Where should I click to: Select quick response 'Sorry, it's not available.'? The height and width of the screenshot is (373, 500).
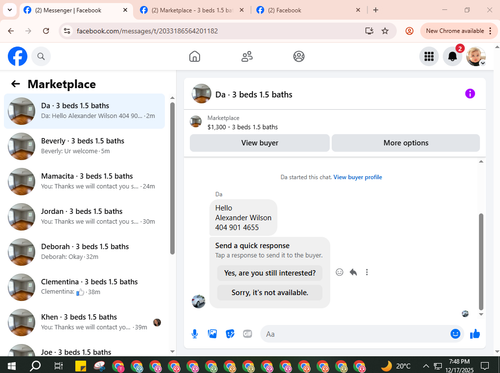point(270,292)
